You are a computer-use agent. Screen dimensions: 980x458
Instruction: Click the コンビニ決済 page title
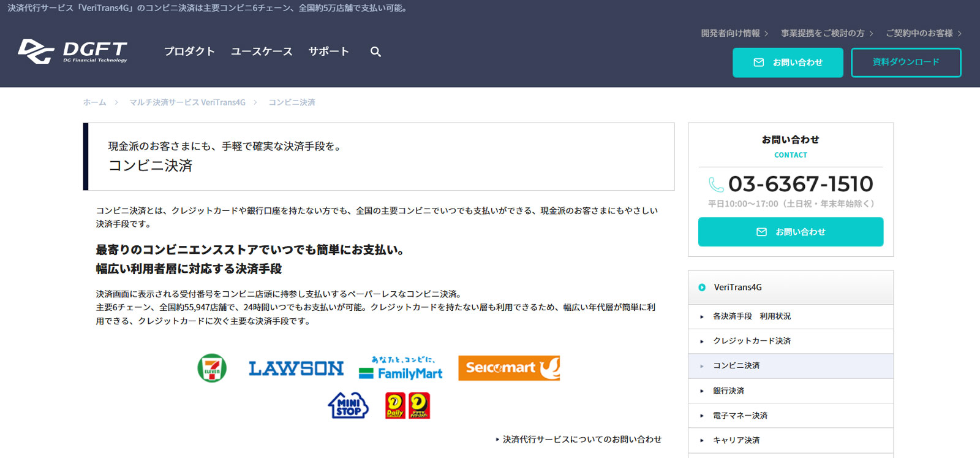151,166
